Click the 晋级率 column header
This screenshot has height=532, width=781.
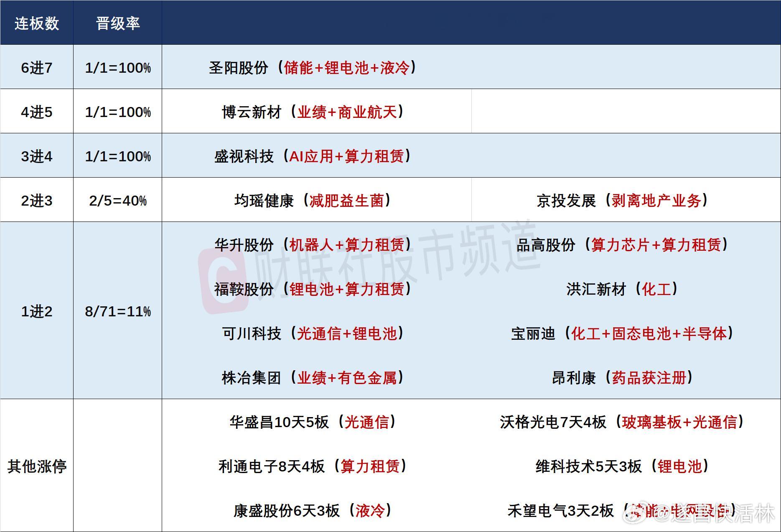(x=118, y=23)
